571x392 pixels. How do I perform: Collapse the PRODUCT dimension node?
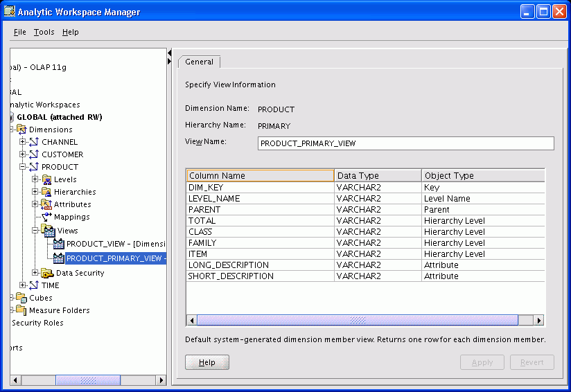(23, 167)
